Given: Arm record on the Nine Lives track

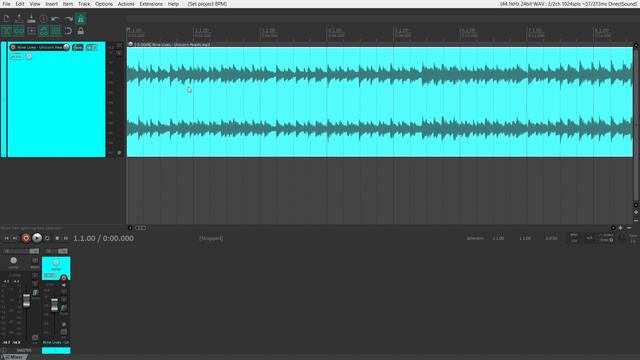Looking at the screenshot, I should 13,47.
